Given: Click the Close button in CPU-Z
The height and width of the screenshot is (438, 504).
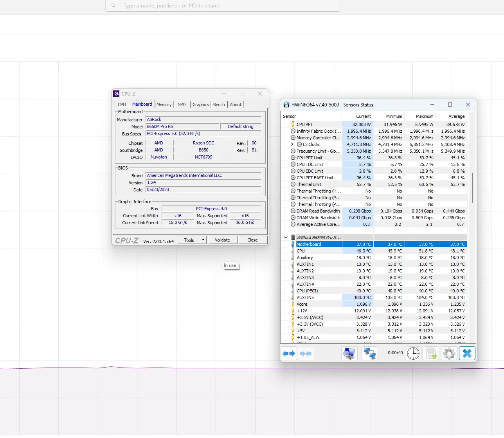Looking at the screenshot, I should click(252, 240).
